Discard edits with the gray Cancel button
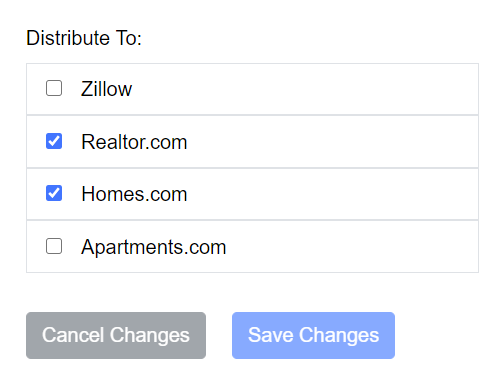 click(x=116, y=335)
